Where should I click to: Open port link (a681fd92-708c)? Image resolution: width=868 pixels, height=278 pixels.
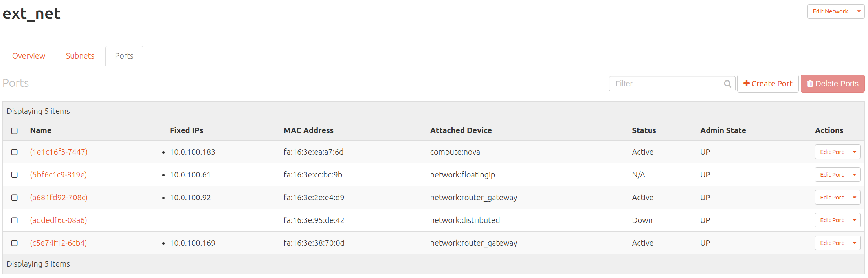[x=59, y=198]
